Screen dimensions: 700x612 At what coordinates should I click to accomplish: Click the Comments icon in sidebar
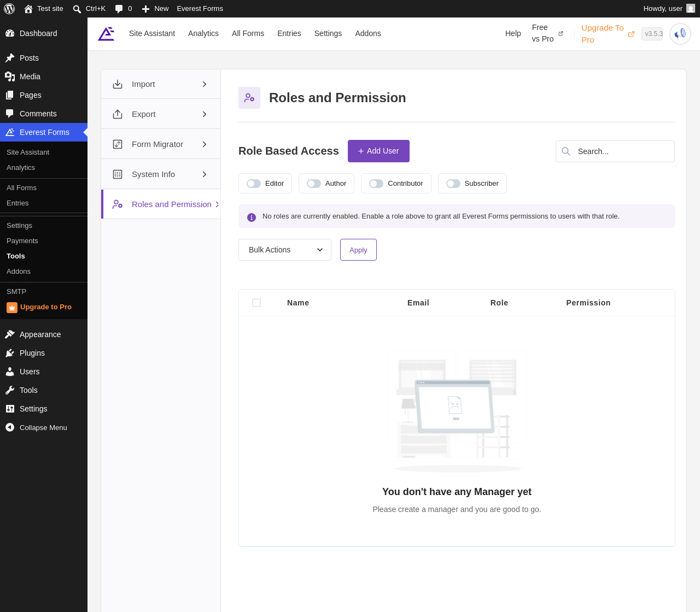pos(10,114)
